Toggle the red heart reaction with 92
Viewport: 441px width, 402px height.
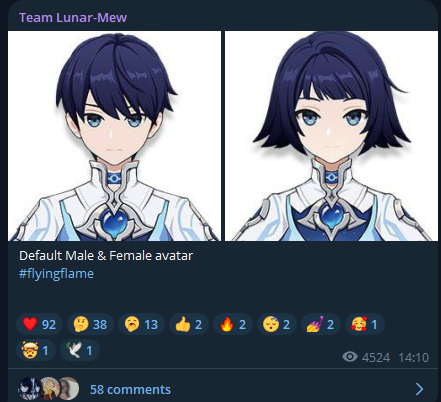(x=39, y=324)
